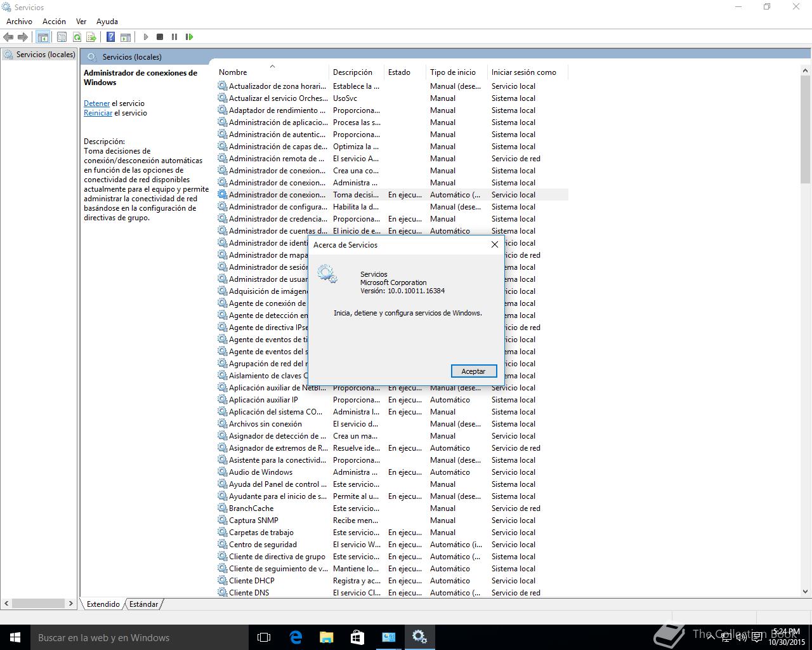
Task: Toggle the show/hide action pane icon
Action: (x=126, y=37)
